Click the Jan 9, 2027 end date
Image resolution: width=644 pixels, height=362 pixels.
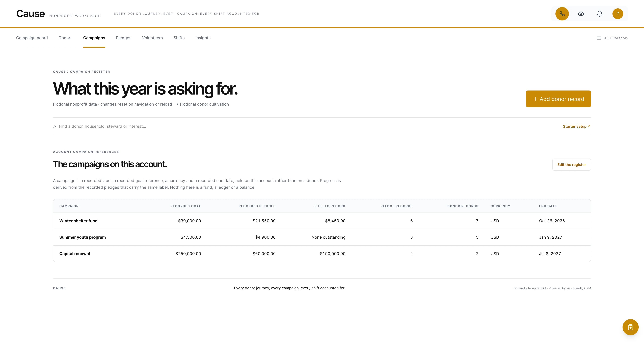point(550,237)
